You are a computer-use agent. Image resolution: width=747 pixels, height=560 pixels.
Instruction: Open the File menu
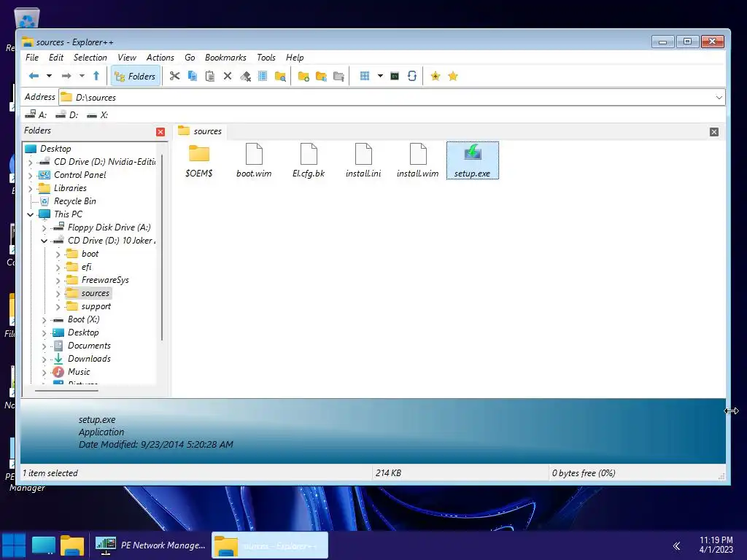click(32, 58)
